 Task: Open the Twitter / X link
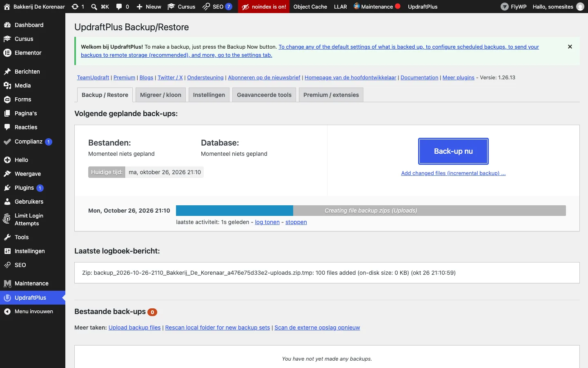click(170, 77)
